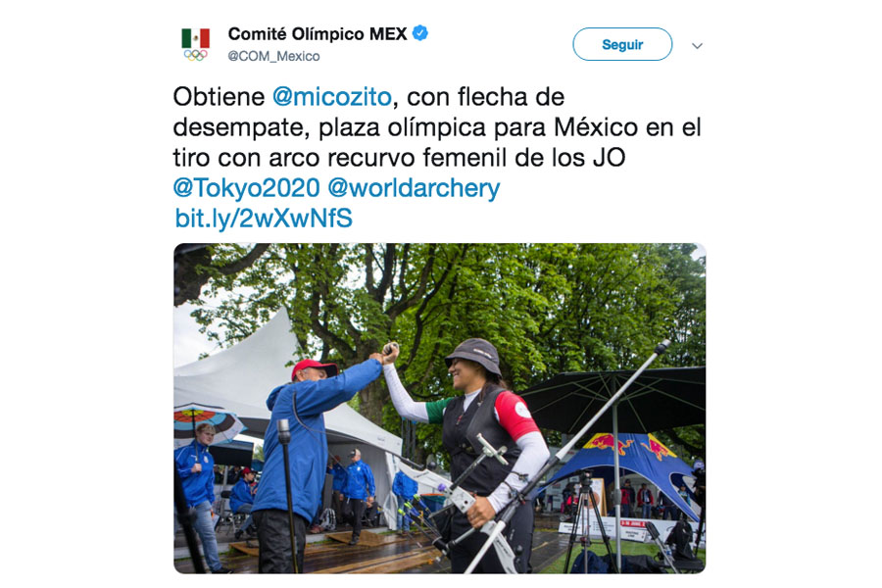Click the Mexican flag in the avatar
This screenshot has height=588, width=882.
pos(195,37)
